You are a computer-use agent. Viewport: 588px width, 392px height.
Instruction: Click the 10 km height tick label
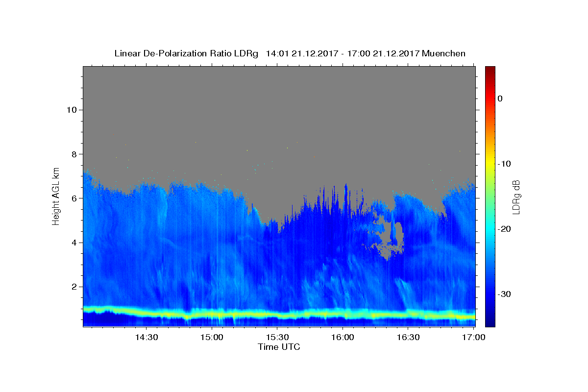click(x=71, y=109)
